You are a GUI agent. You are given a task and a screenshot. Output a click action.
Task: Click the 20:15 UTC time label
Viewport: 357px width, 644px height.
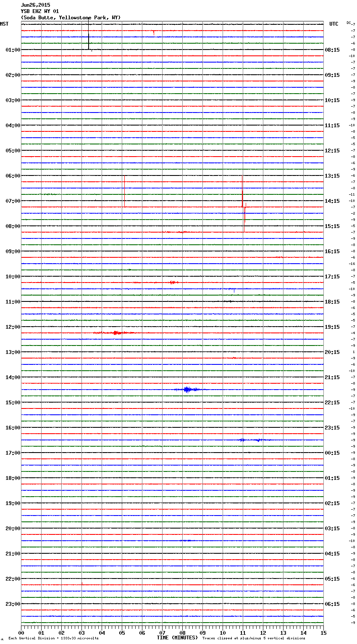pyautogui.click(x=332, y=352)
